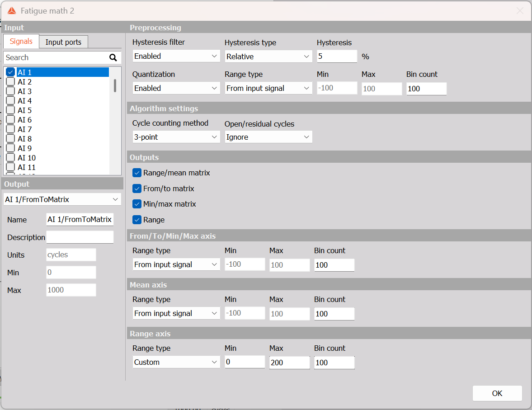Open the Open/residual cycles dropdown
The width and height of the screenshot is (532, 410).
point(268,137)
